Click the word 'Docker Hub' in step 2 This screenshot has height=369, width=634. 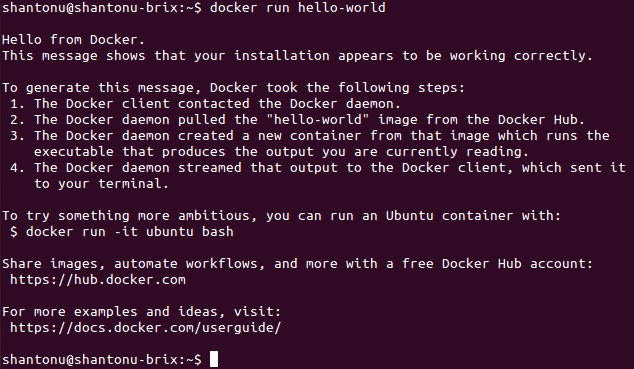(x=541, y=120)
